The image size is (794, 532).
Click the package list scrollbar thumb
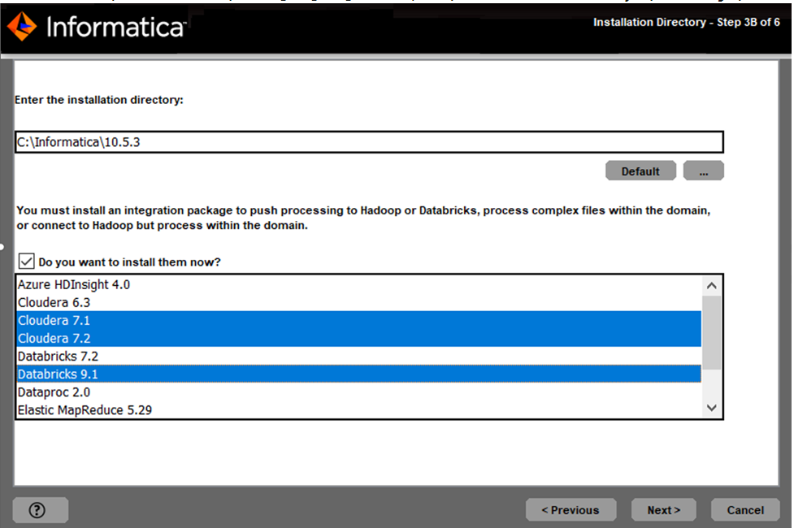[x=711, y=332]
